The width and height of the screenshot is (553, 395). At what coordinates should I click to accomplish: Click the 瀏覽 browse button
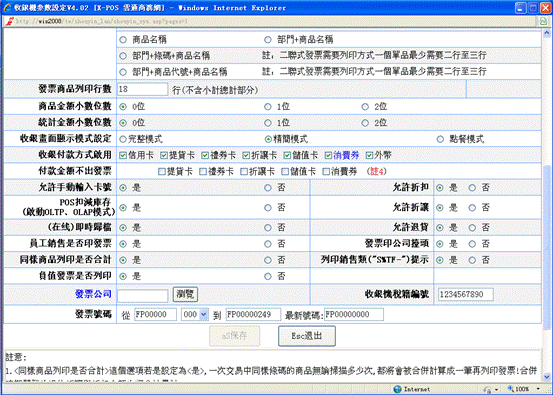tap(185, 294)
